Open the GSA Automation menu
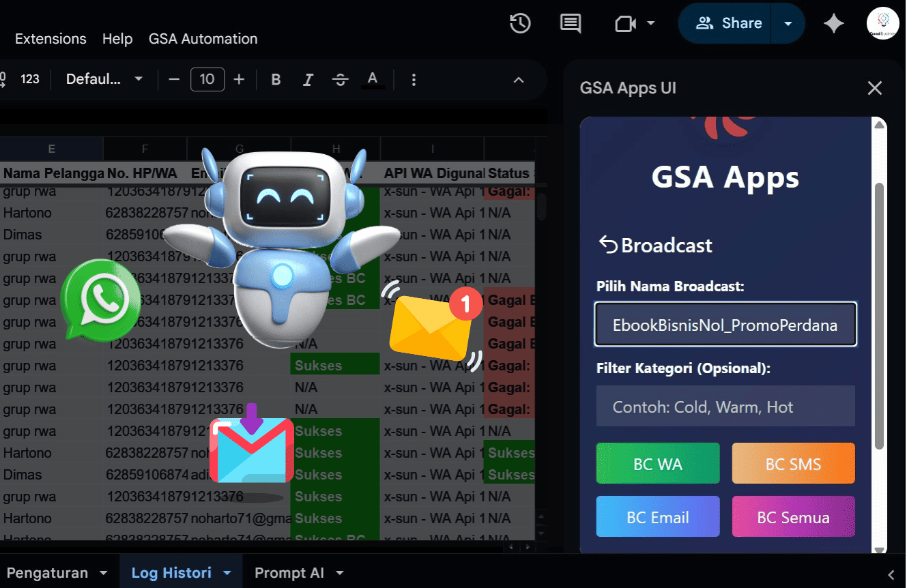The height and width of the screenshot is (588, 907). [203, 39]
